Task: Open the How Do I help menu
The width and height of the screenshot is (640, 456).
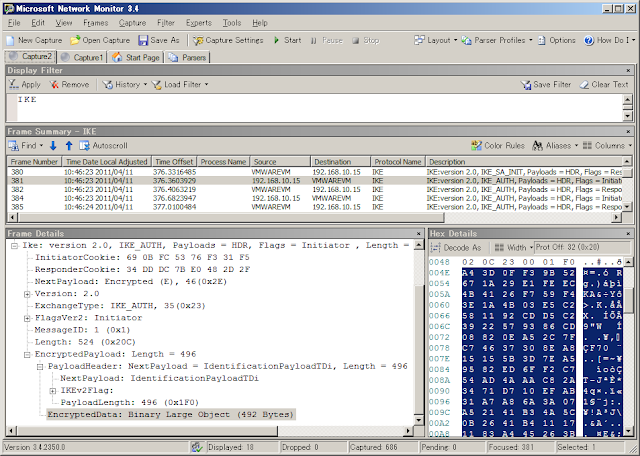Action: click(x=609, y=40)
